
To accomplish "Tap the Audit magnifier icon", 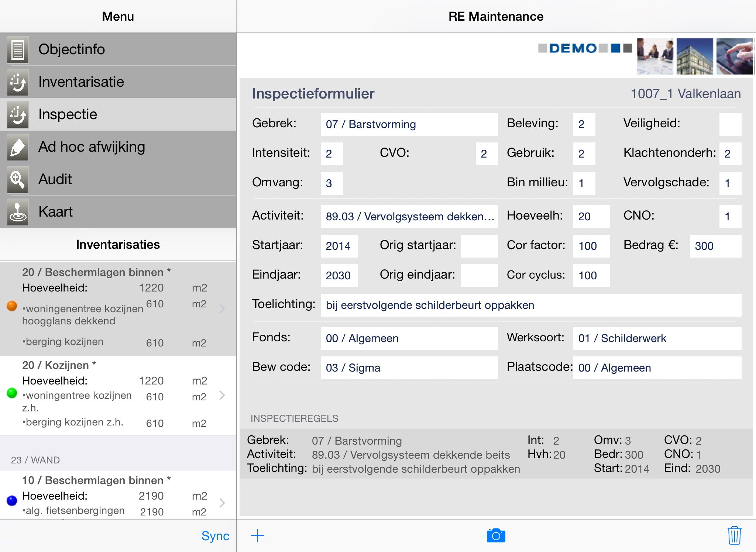I will 17,179.
